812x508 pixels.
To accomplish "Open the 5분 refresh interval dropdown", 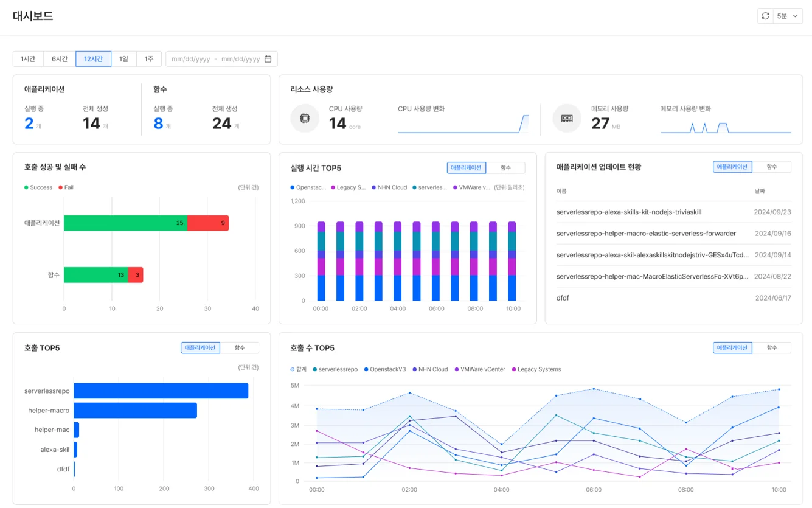I will 788,16.
